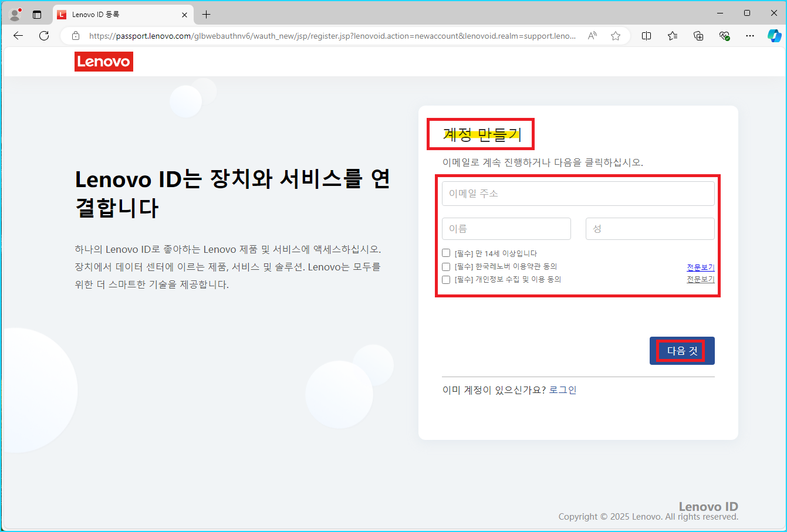Open 전문보기 link for 개인정보 수집

[701, 279]
